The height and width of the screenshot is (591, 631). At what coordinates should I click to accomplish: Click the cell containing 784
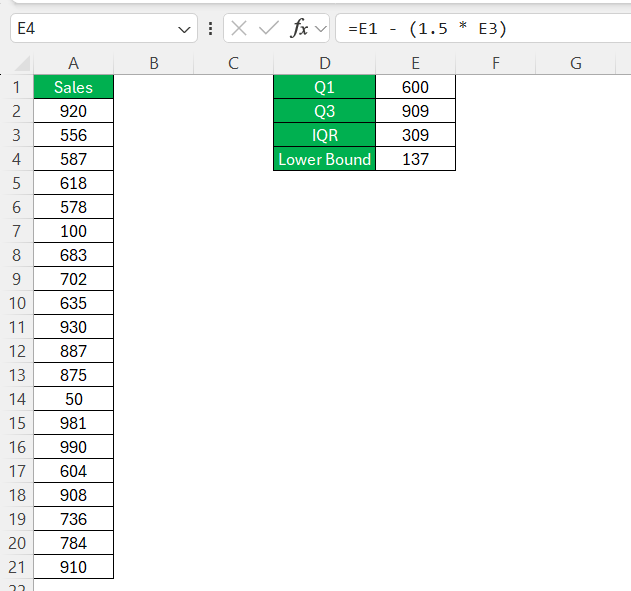point(74,543)
